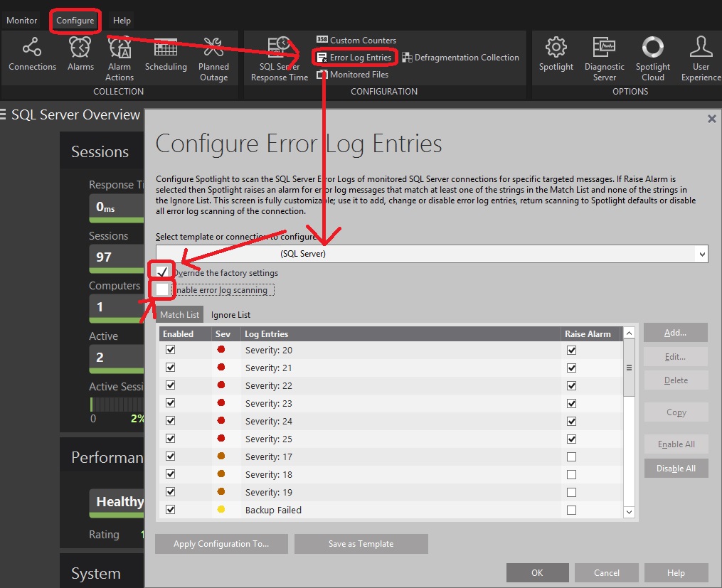722x588 pixels.
Task: Open Alarm Actions in the ribbon
Action: point(120,59)
